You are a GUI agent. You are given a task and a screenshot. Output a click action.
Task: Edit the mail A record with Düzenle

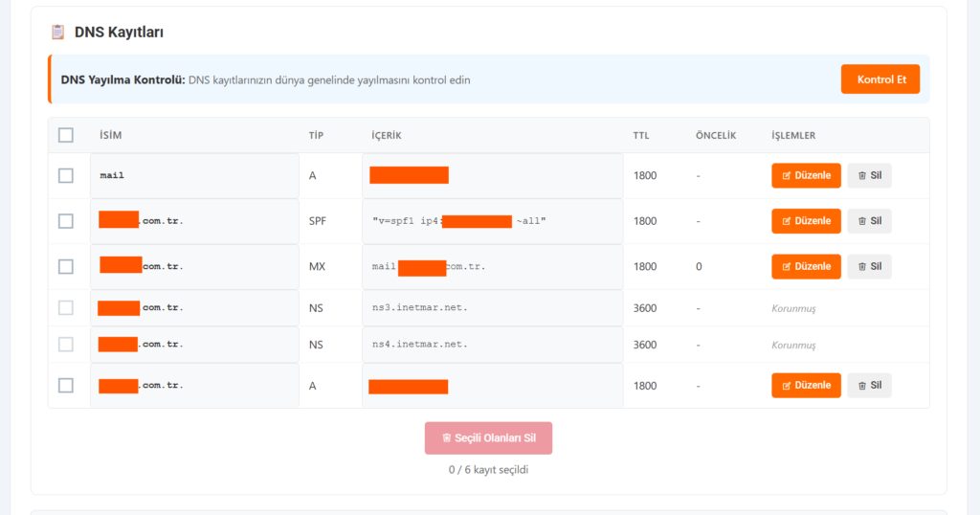tap(806, 175)
